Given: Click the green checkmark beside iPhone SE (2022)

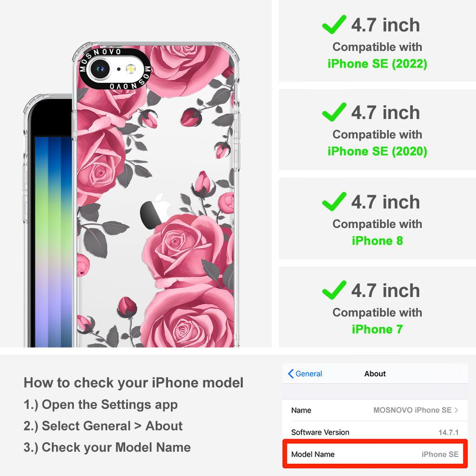Looking at the screenshot, I should (x=334, y=24).
